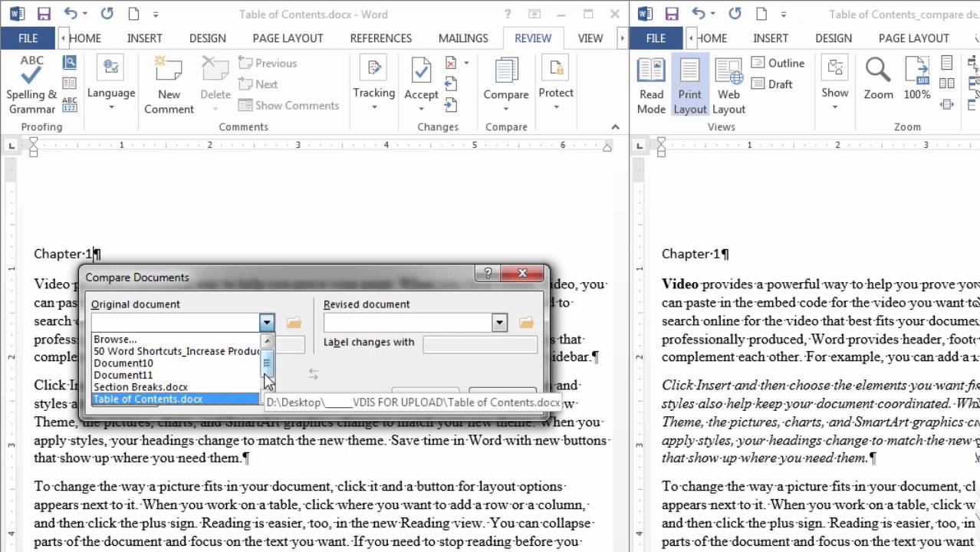Browse folder icon for Original document

point(294,323)
